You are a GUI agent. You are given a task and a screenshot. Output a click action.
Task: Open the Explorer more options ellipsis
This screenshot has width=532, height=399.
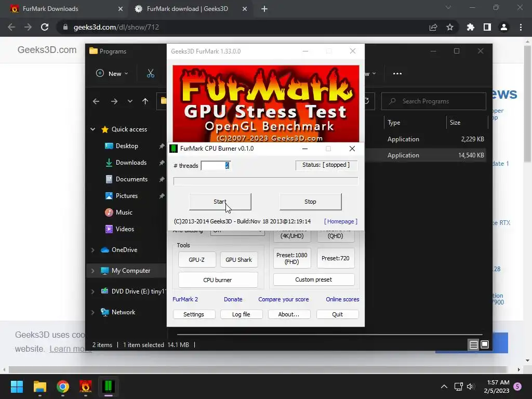[397, 73]
